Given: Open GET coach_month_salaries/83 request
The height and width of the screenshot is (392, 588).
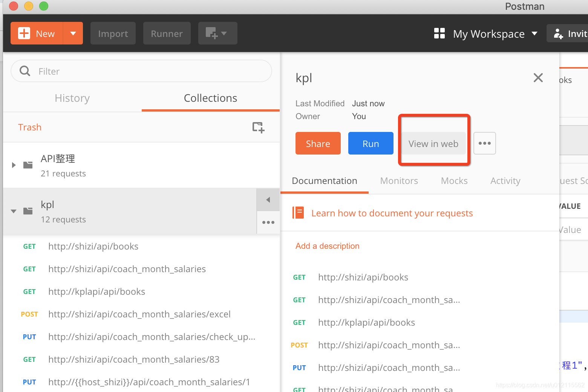Looking at the screenshot, I should click(x=141, y=360).
